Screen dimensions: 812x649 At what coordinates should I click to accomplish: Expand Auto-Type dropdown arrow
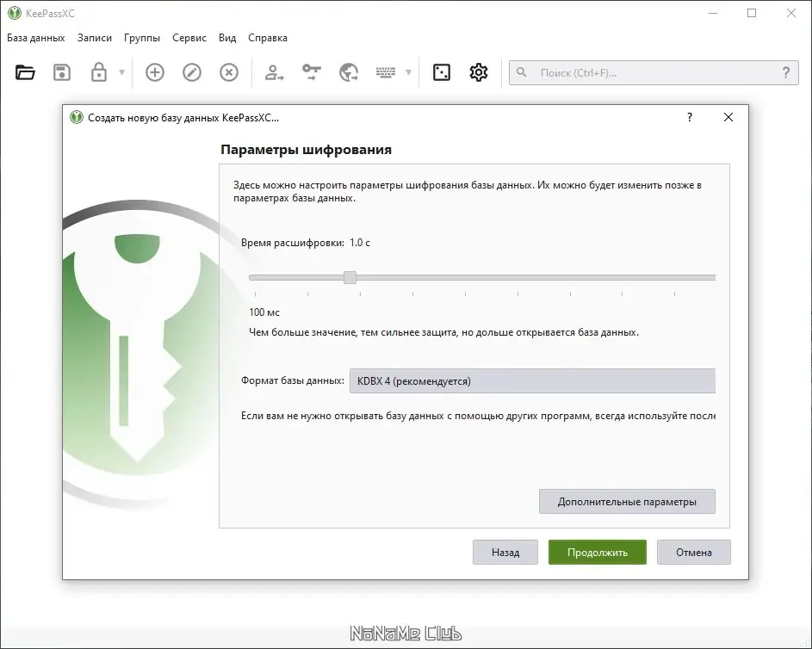pyautogui.click(x=408, y=72)
